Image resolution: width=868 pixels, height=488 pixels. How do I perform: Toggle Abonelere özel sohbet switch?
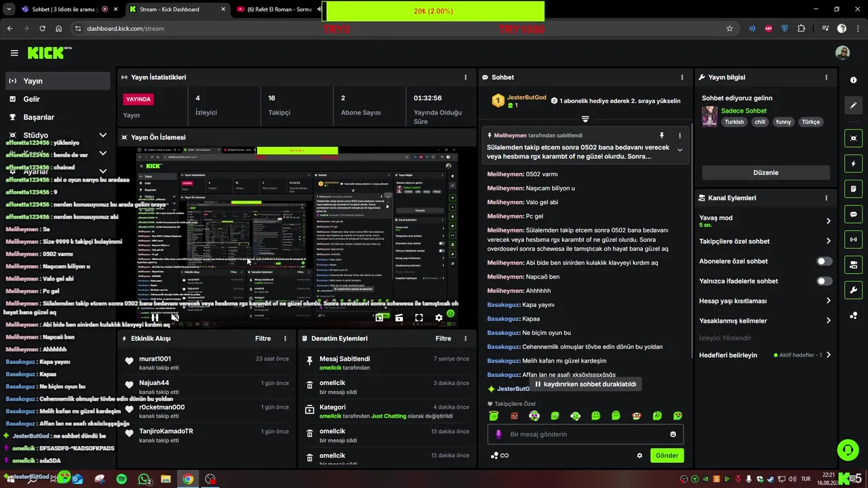824,261
